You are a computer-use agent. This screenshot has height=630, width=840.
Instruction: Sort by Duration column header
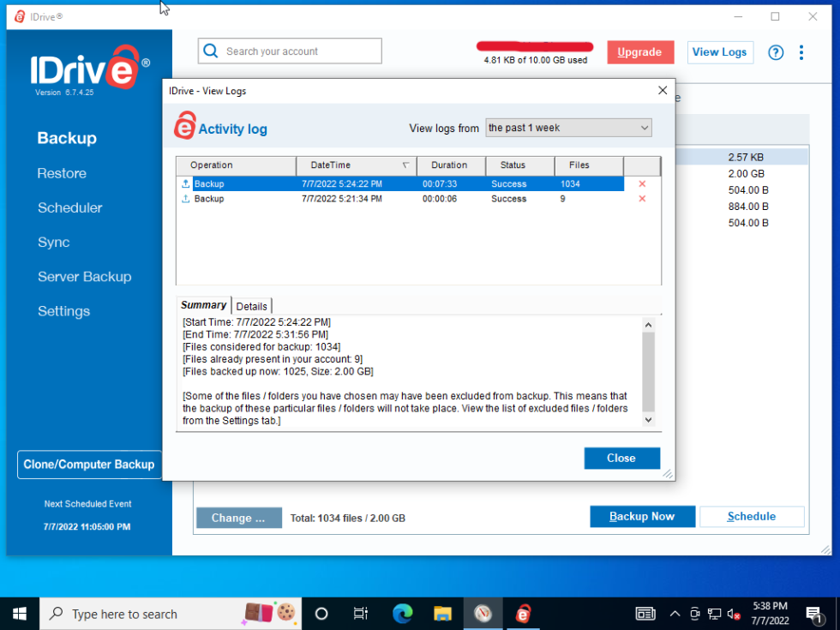[451, 165]
